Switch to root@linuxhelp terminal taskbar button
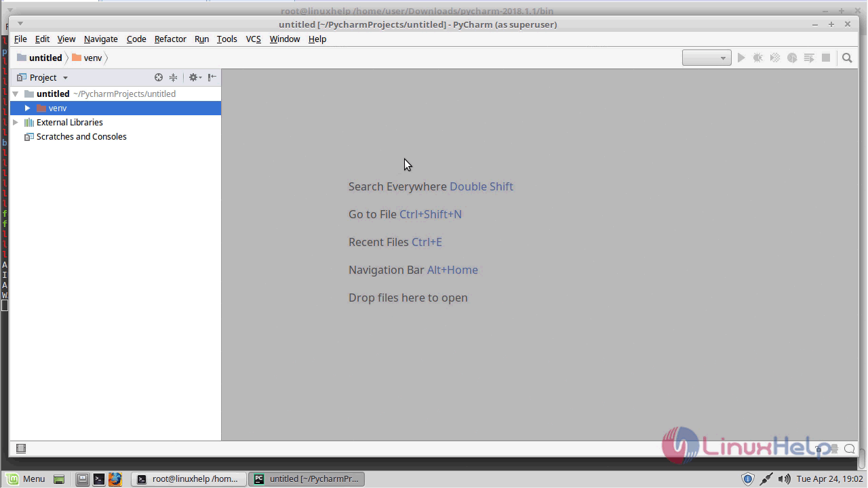The height and width of the screenshot is (488, 868). [188, 479]
